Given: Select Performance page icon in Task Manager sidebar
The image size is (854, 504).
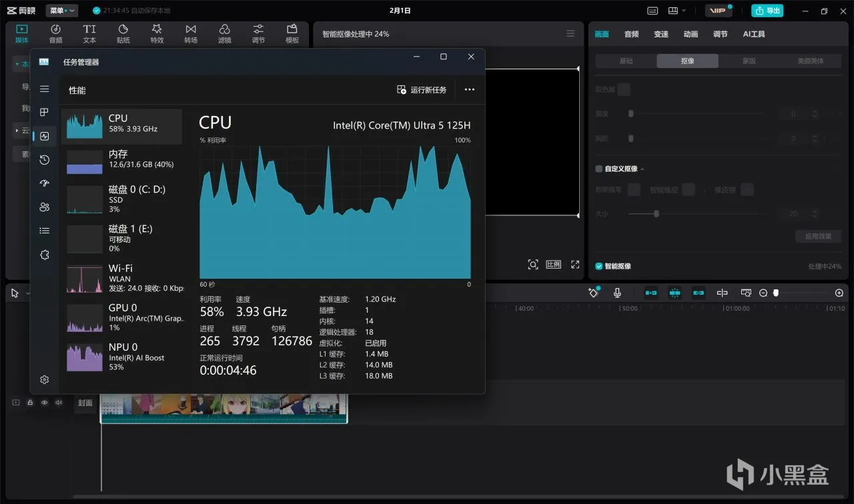Looking at the screenshot, I should coord(44,136).
